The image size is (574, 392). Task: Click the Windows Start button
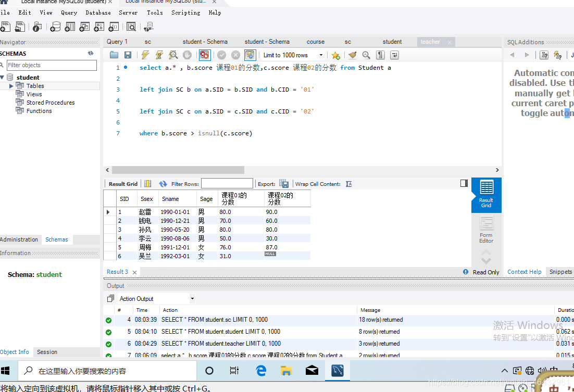click(x=6, y=371)
